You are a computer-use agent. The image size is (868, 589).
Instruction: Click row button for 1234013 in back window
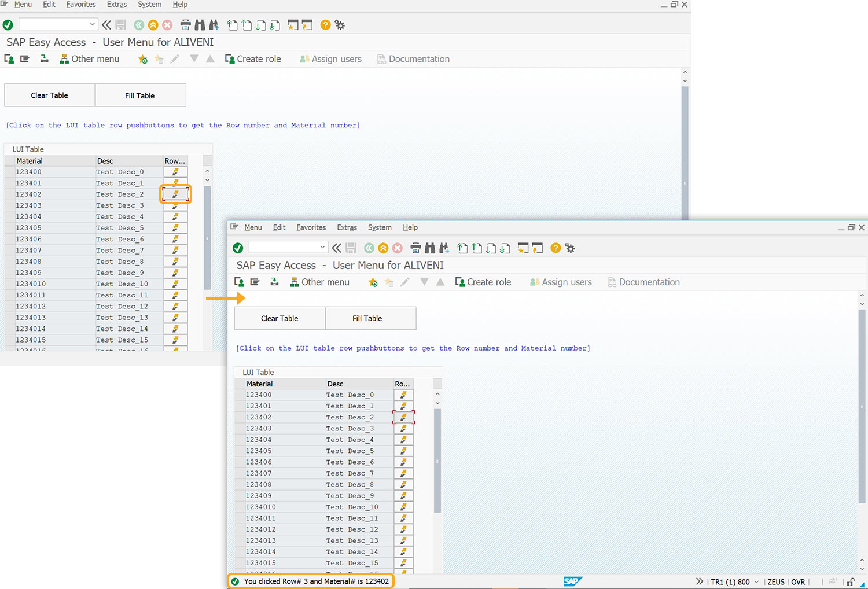click(x=175, y=318)
